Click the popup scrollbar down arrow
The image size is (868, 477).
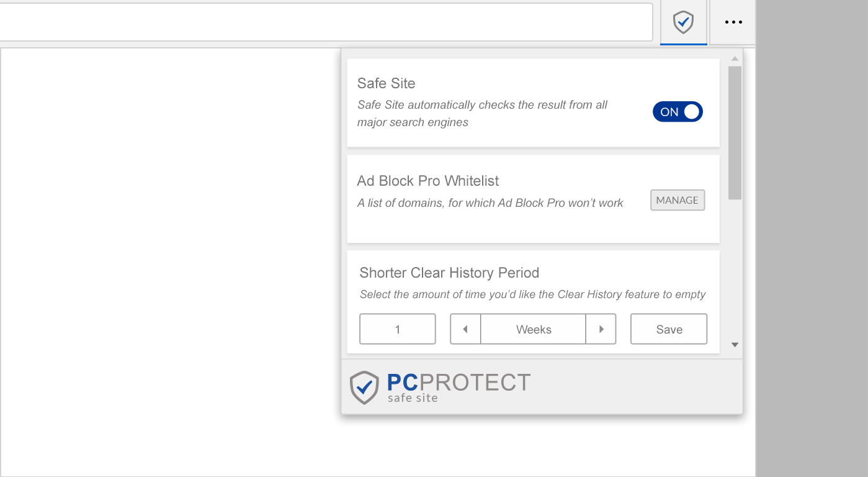[735, 345]
